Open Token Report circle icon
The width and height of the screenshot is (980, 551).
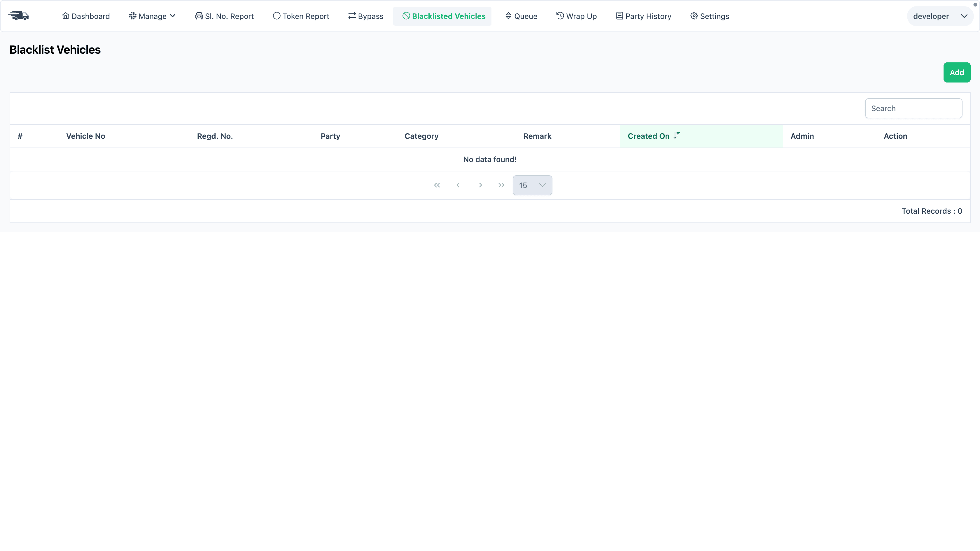tap(276, 16)
